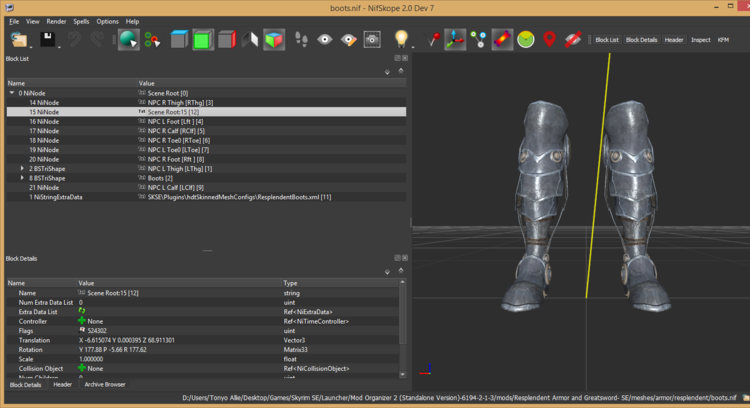Switch to top view cube icon

[179, 39]
